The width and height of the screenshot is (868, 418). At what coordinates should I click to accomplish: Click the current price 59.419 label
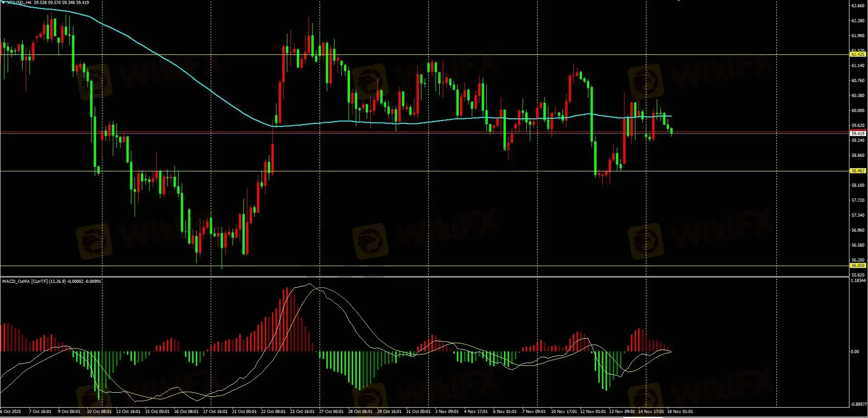tap(858, 134)
